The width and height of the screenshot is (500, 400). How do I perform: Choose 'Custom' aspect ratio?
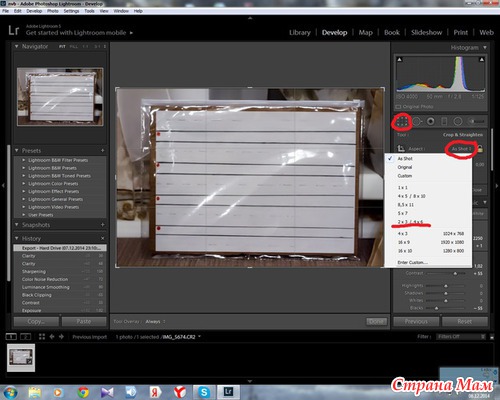[405, 176]
